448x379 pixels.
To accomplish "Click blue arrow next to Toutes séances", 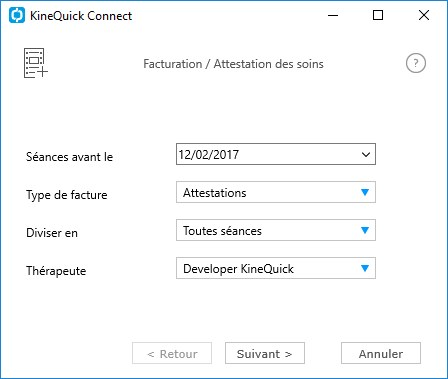I will coord(365,230).
